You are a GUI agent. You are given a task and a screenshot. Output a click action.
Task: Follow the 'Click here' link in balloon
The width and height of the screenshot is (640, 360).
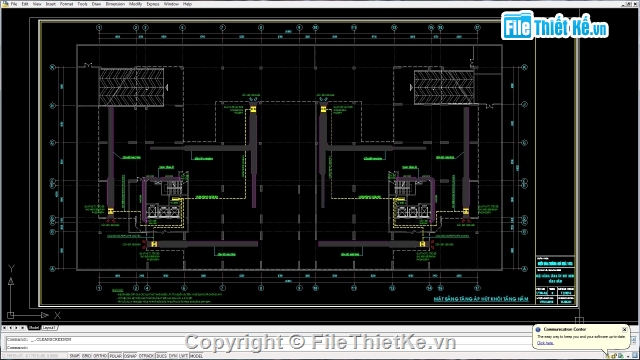(545, 343)
